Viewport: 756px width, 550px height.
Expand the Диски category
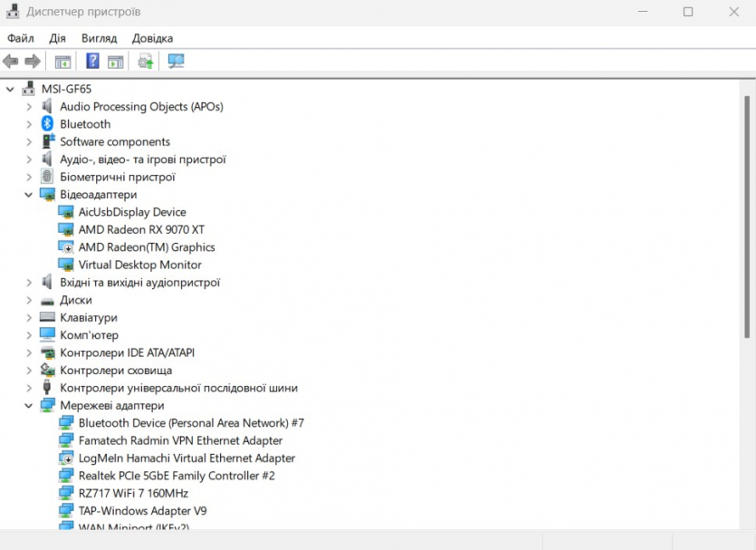point(29,300)
